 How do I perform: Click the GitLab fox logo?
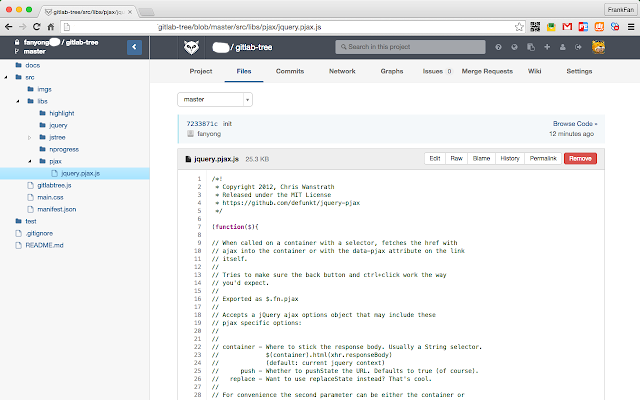[191, 47]
